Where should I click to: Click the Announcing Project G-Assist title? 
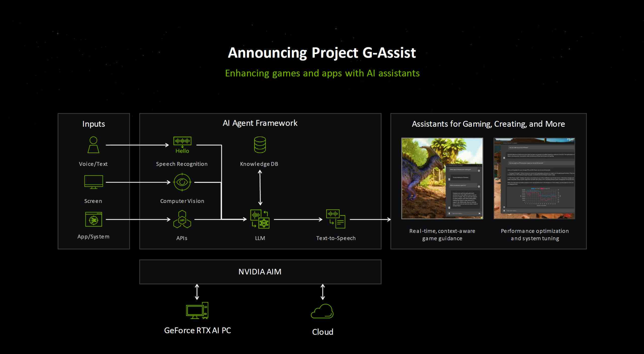[x=322, y=53]
